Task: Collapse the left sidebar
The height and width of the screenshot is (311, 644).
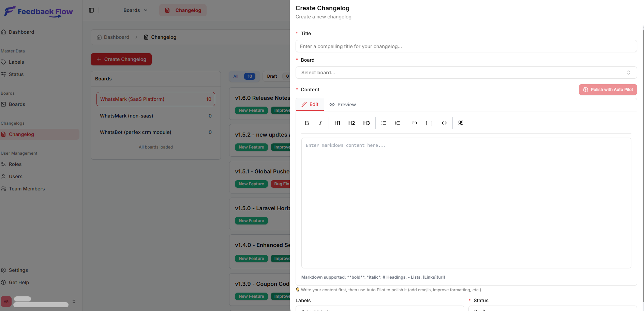Action: [x=91, y=10]
